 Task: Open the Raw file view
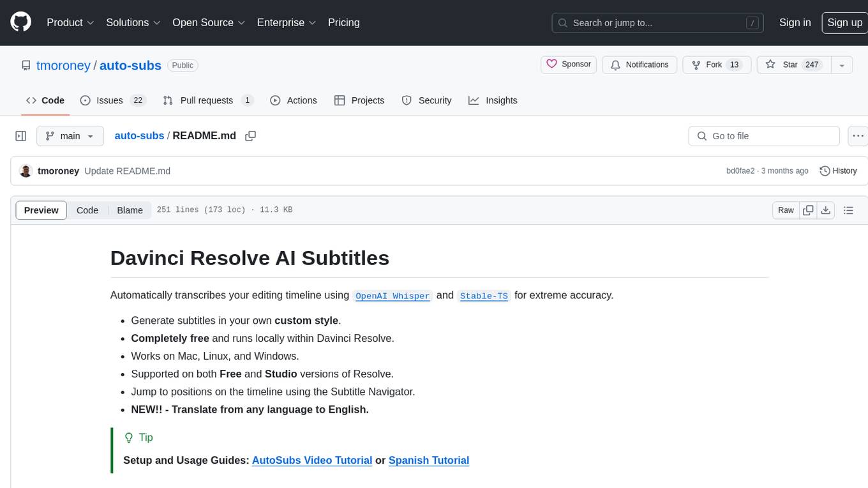click(x=786, y=210)
